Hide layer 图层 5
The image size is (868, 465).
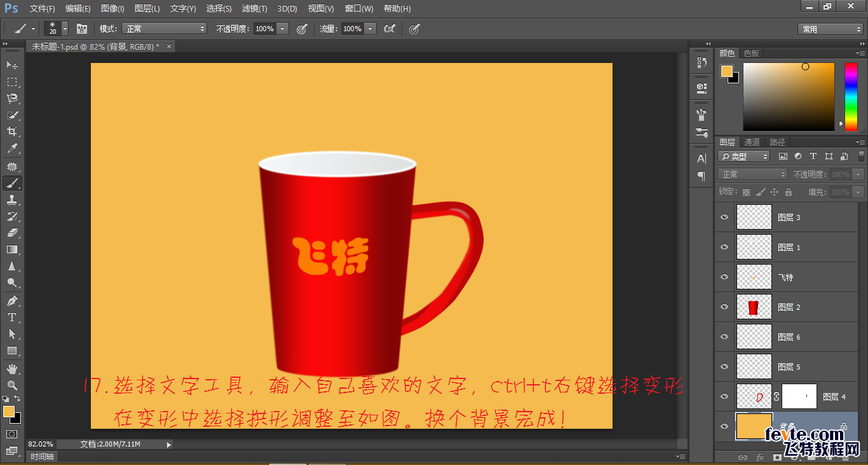click(724, 366)
